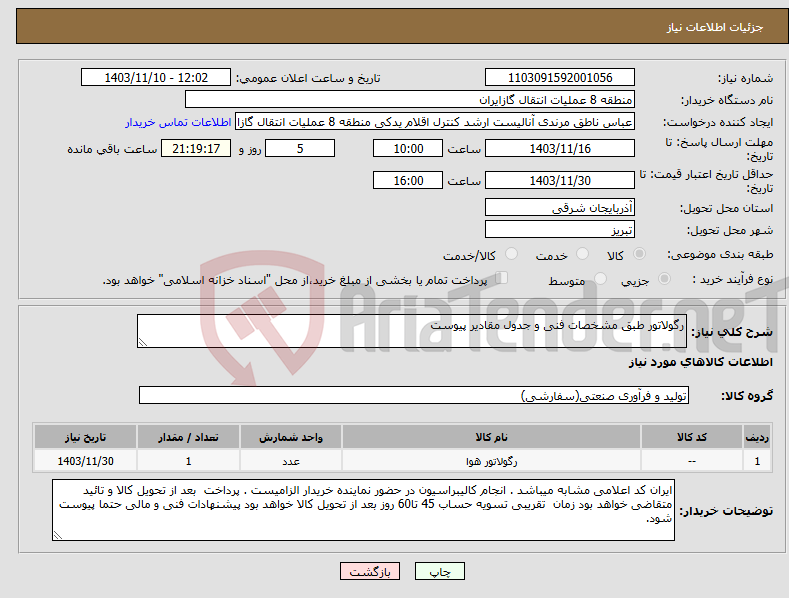Click the نوع فرآیند خرید label
The height and width of the screenshot is (598, 789).
tap(733, 279)
